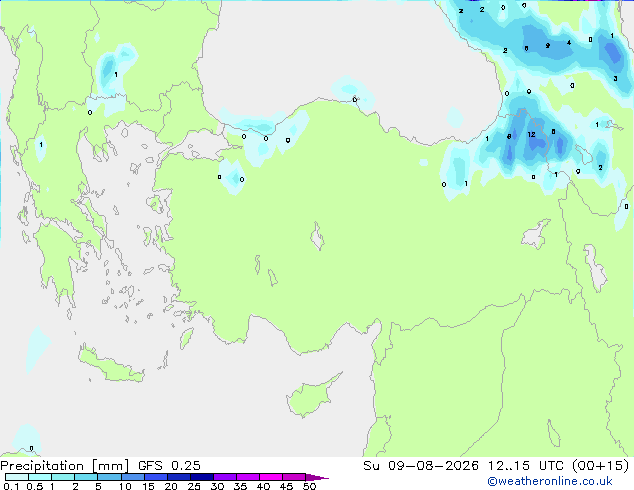Click the '12..15 UTC' time range text
This screenshot has width=634, height=490.
tap(526, 466)
